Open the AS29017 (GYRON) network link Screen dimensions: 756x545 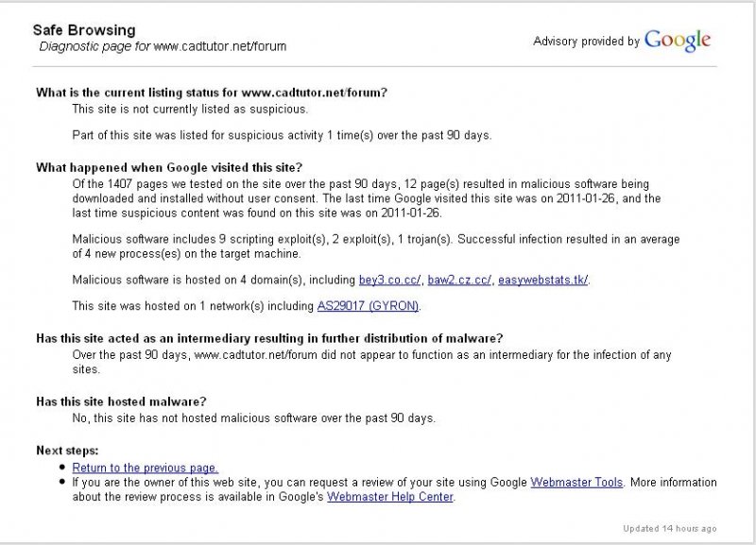tap(368, 306)
